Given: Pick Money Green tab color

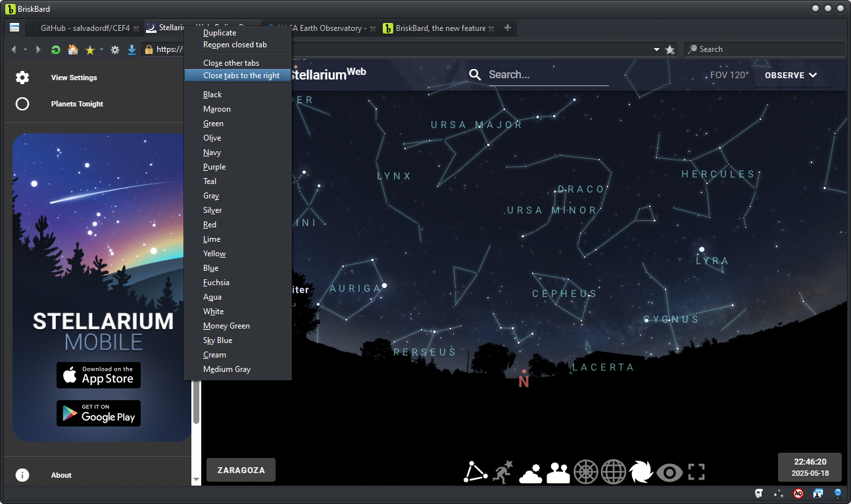Looking at the screenshot, I should (238, 326).
